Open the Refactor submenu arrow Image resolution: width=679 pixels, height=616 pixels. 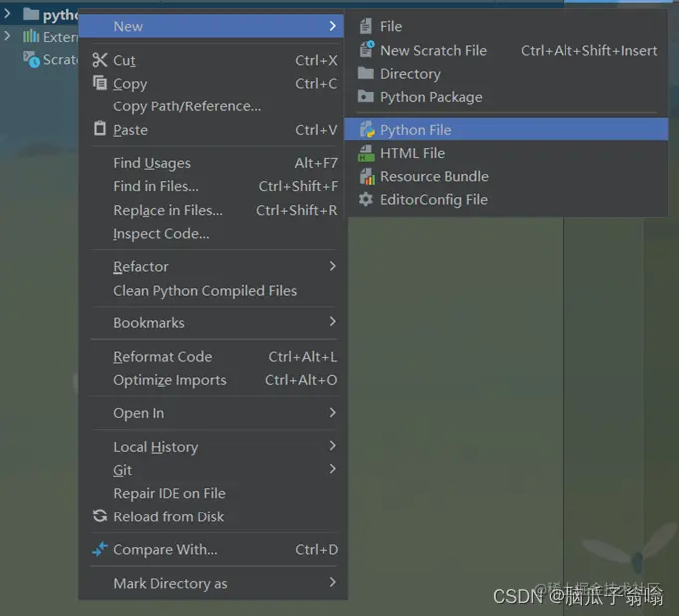pos(333,266)
